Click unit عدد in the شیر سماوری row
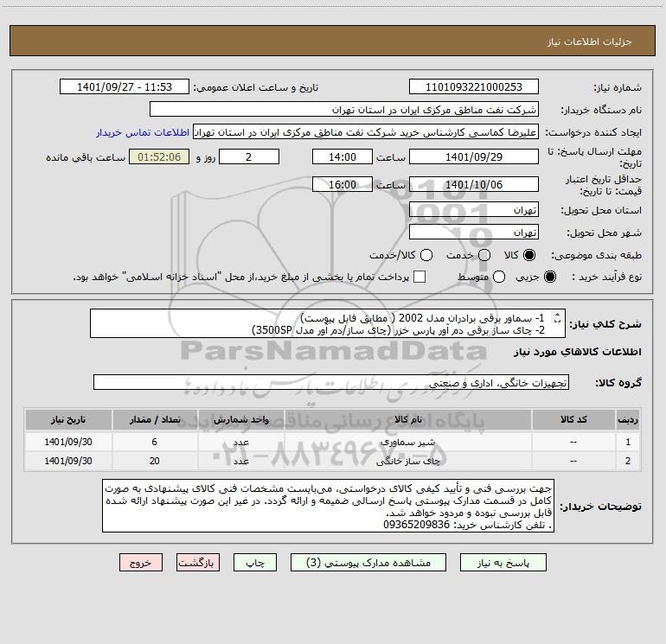 (240, 442)
